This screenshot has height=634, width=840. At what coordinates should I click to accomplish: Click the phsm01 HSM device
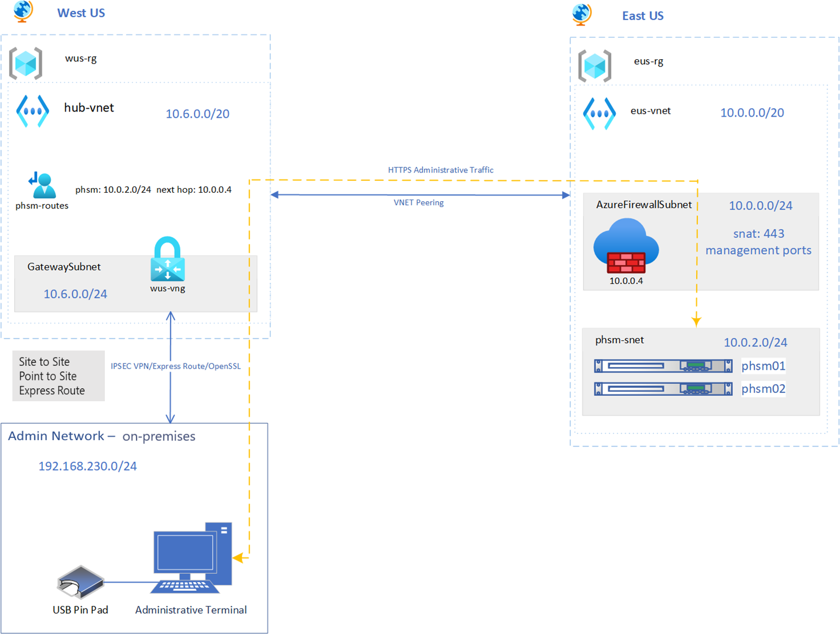click(663, 366)
